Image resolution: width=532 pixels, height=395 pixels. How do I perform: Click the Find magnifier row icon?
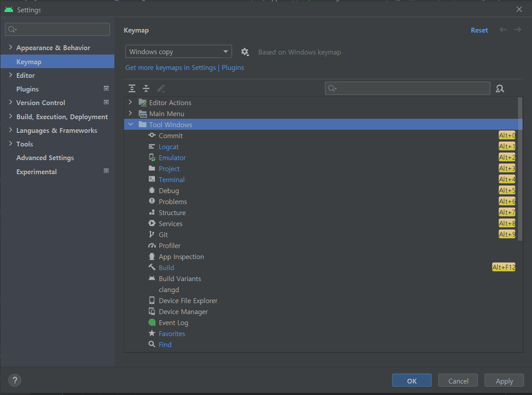[x=152, y=344]
